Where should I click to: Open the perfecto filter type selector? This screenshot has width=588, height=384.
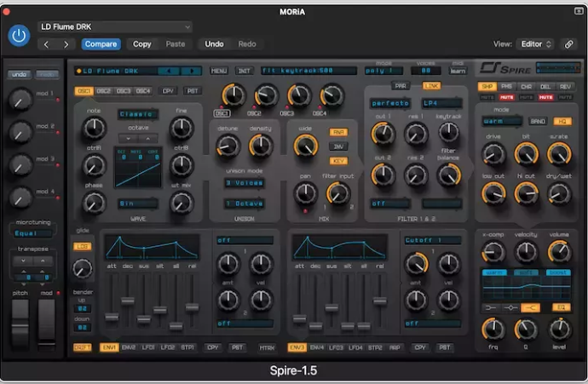[390, 103]
